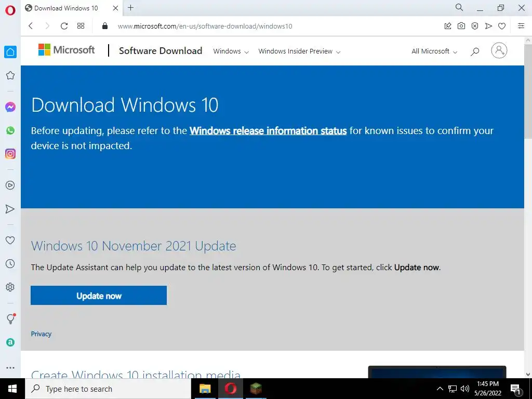The height and width of the screenshot is (399, 532).
Task: Open the edit page snapshot icon in address bar
Action: click(x=448, y=26)
